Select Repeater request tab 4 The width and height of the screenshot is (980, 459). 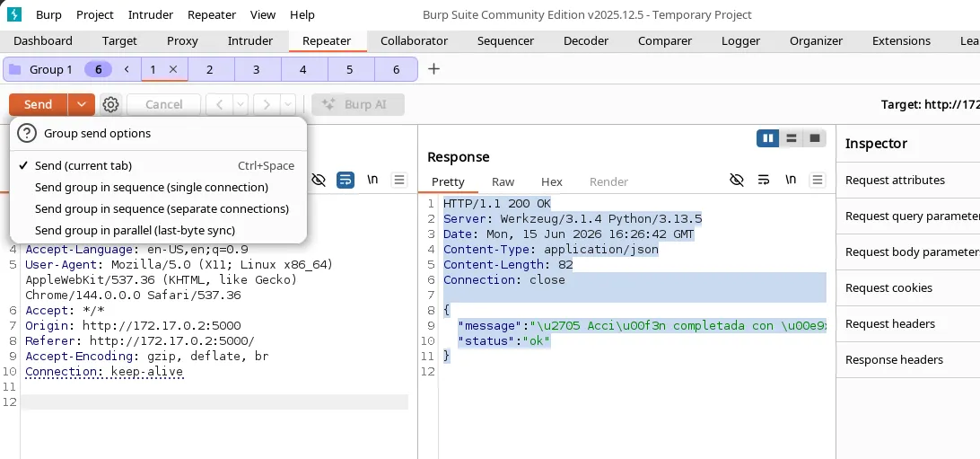tap(303, 69)
